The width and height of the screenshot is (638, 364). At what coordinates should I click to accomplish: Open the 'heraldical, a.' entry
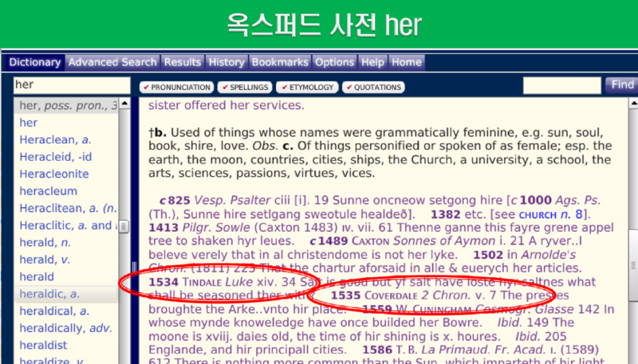(x=54, y=311)
